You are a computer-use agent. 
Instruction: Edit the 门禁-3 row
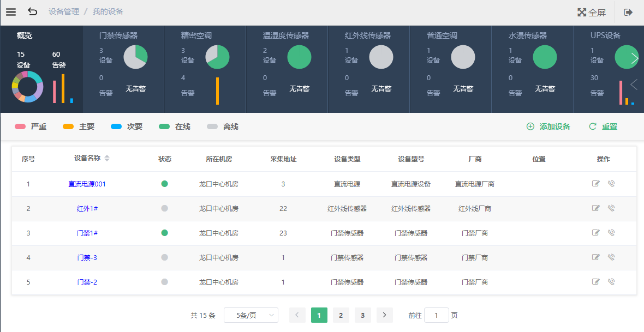coord(595,257)
